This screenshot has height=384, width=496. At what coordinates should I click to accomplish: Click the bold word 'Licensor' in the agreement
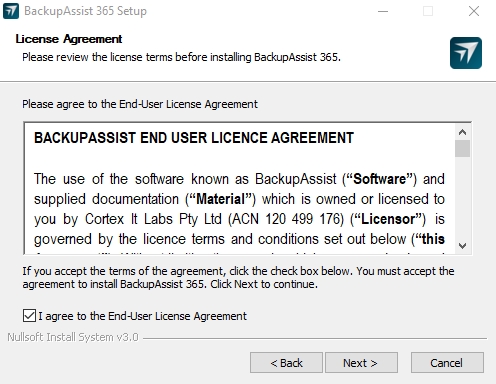point(388,219)
